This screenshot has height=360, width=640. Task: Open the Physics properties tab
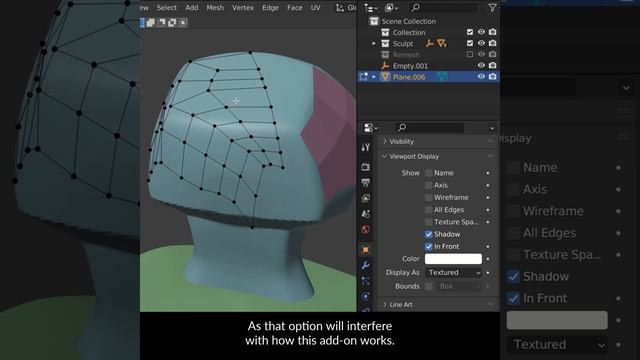coord(366,296)
